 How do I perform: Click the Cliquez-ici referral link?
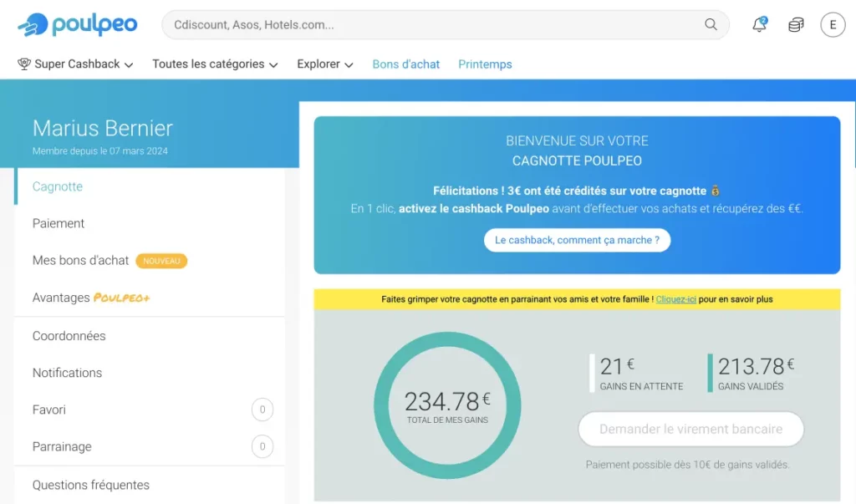(675, 299)
